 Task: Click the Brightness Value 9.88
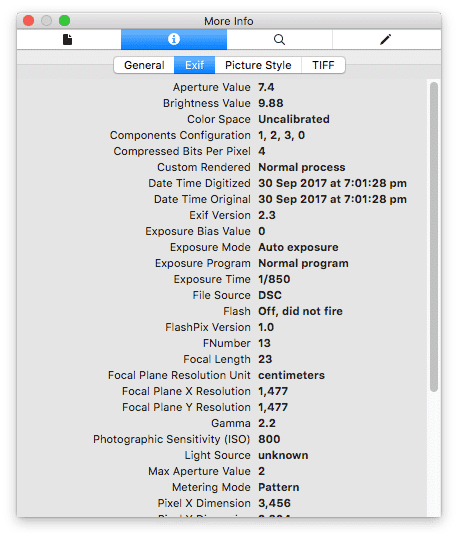point(271,103)
